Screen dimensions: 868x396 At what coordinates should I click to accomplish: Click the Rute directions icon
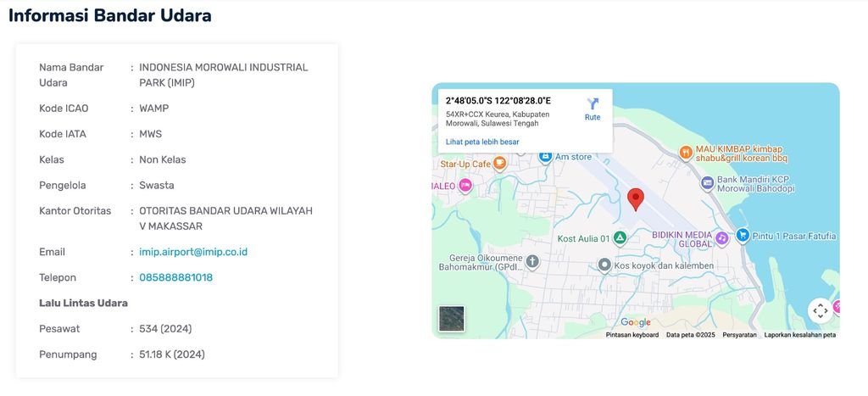coord(593,104)
